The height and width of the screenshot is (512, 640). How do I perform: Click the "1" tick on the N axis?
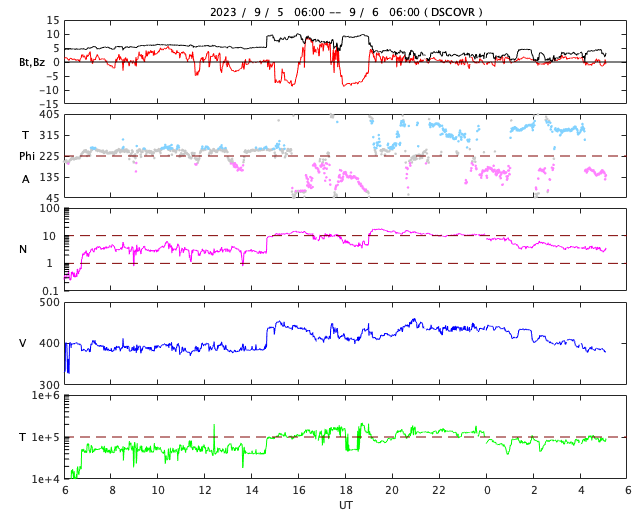click(50, 263)
